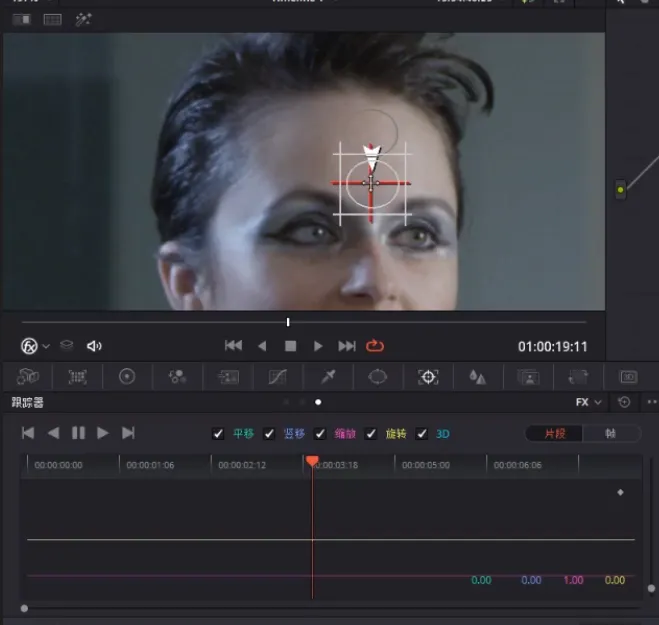The height and width of the screenshot is (625, 659).
Task: Mute audio with the speaker icon
Action: click(94, 346)
